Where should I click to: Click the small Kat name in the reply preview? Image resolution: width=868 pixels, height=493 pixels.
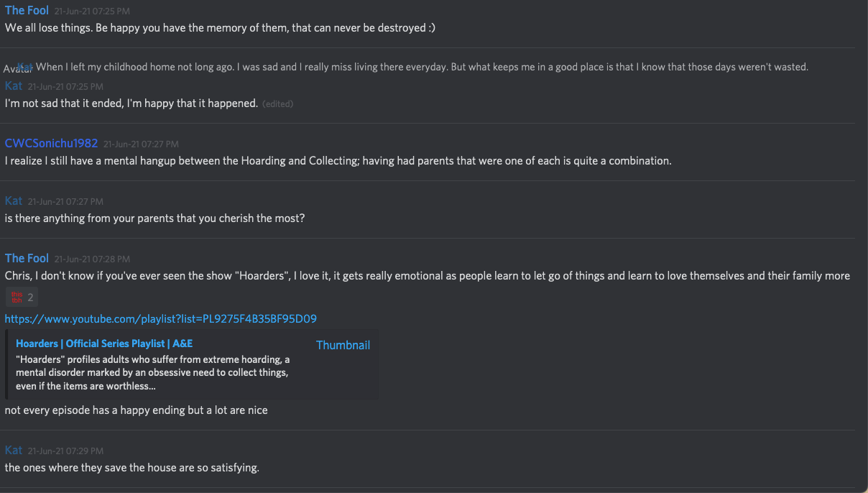point(27,66)
